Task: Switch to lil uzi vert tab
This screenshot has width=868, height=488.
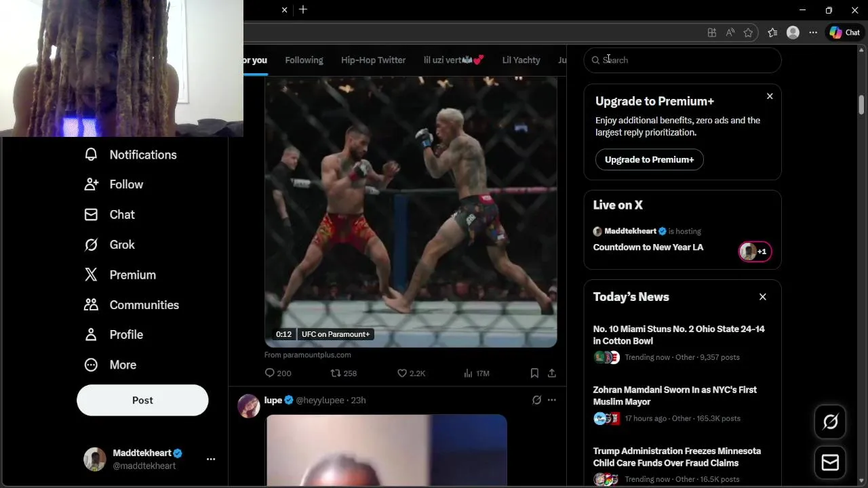Action: point(454,60)
